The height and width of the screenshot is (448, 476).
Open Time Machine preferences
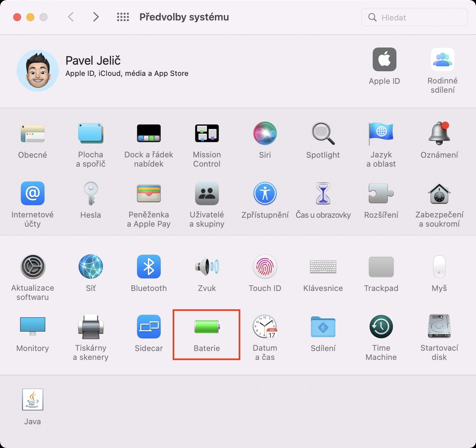pos(381,327)
